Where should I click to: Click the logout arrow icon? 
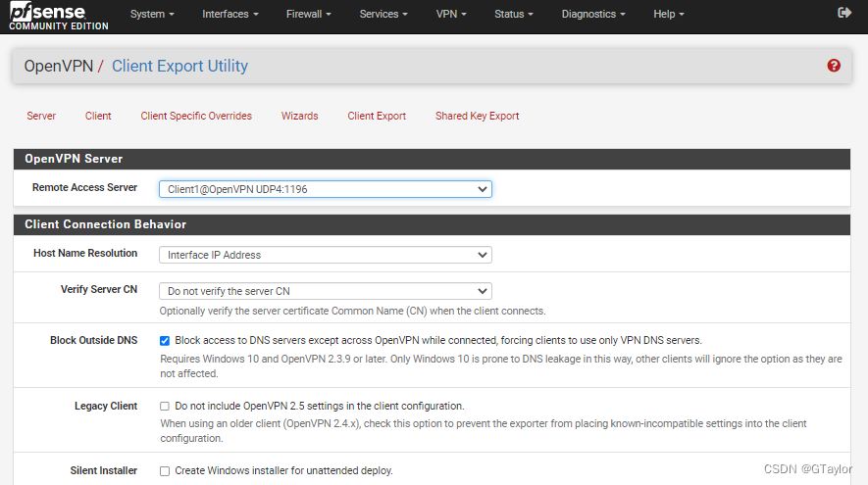coord(844,13)
